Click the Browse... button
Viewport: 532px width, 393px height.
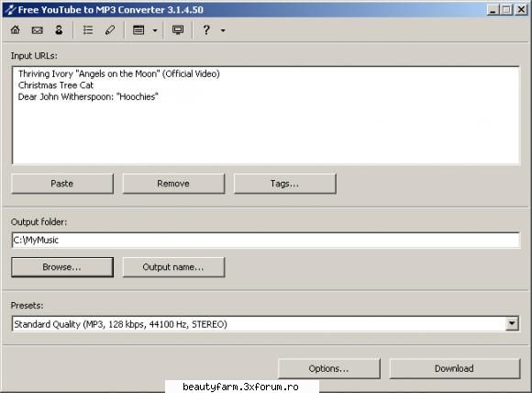[62, 267]
